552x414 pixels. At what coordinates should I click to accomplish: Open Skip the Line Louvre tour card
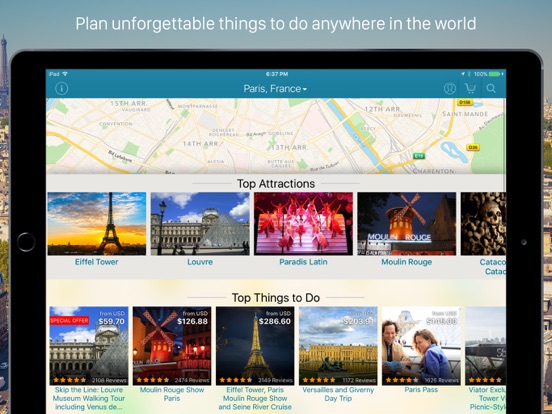pyautogui.click(x=89, y=359)
